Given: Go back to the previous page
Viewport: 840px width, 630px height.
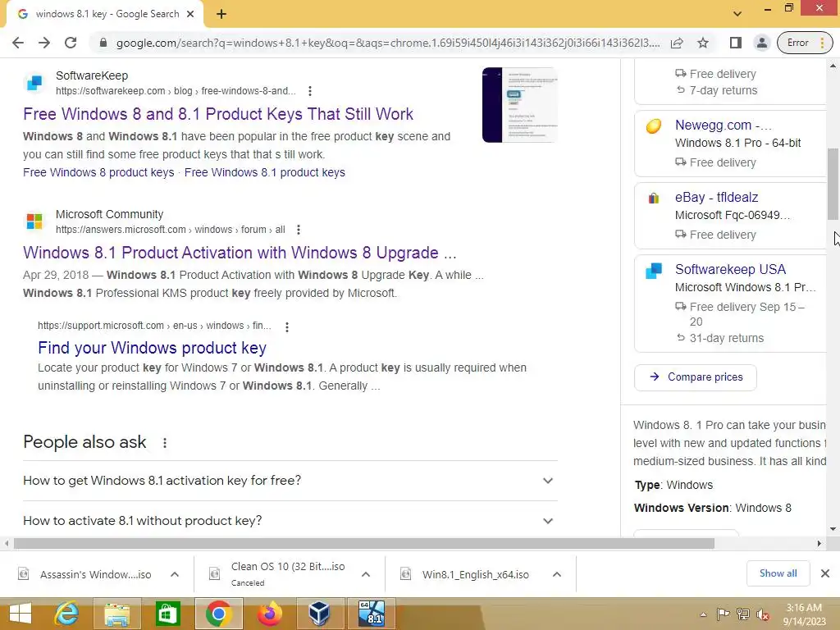Looking at the screenshot, I should click(x=18, y=43).
